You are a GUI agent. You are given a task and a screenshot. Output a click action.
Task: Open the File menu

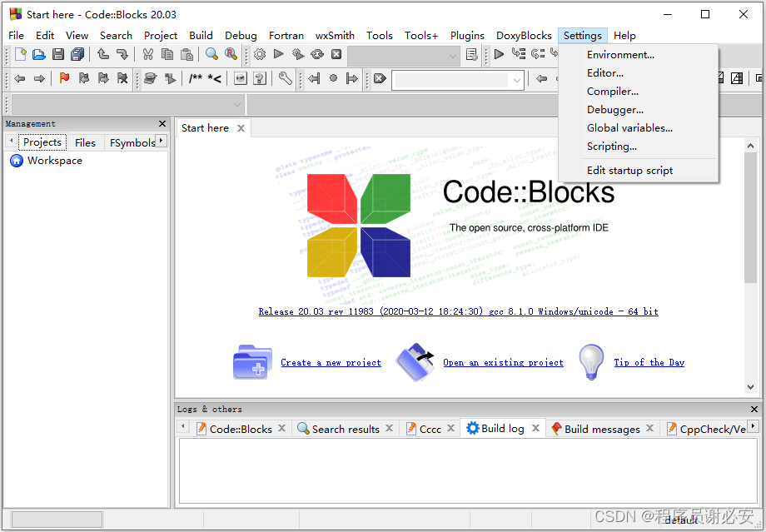pos(16,36)
